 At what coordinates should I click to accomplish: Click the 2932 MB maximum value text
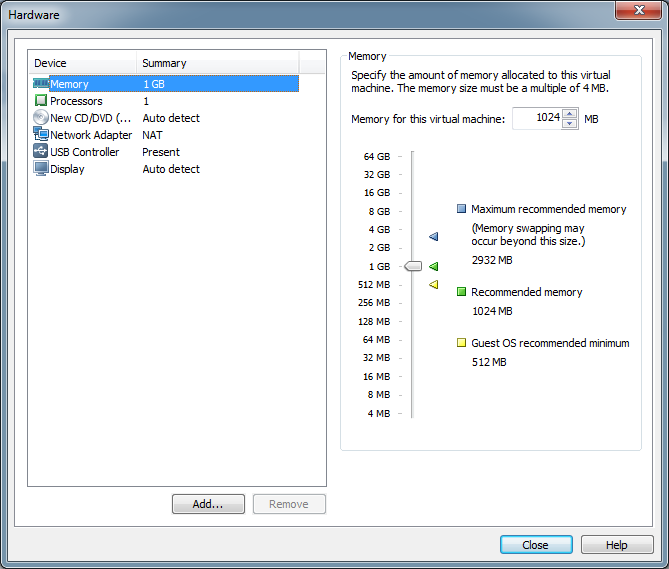[492, 260]
